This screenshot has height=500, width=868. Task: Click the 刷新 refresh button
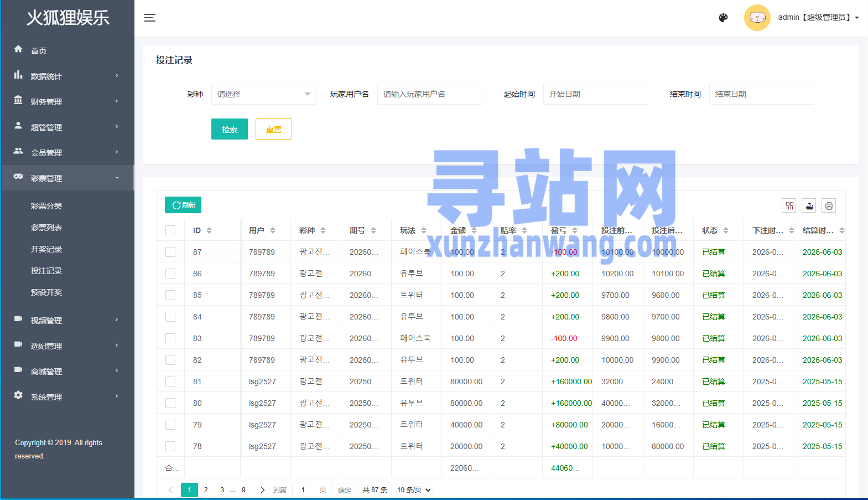(183, 205)
